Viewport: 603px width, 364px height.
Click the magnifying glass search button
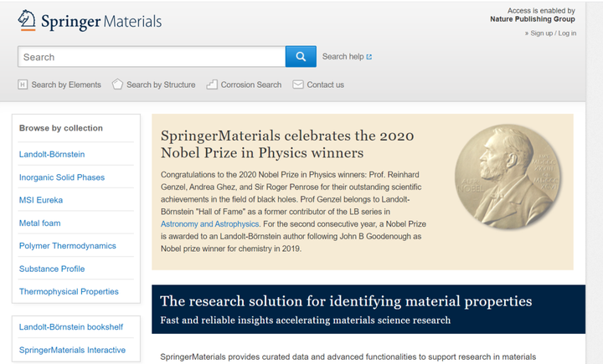tap(301, 57)
